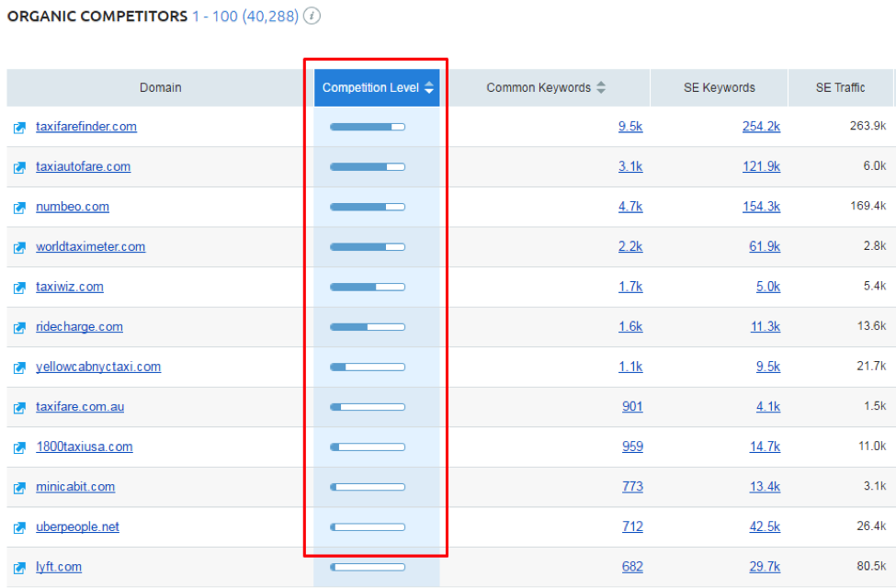This screenshot has height=588, width=896.
Task: Select the 80.5k SE traffic value
Action: pos(871,566)
